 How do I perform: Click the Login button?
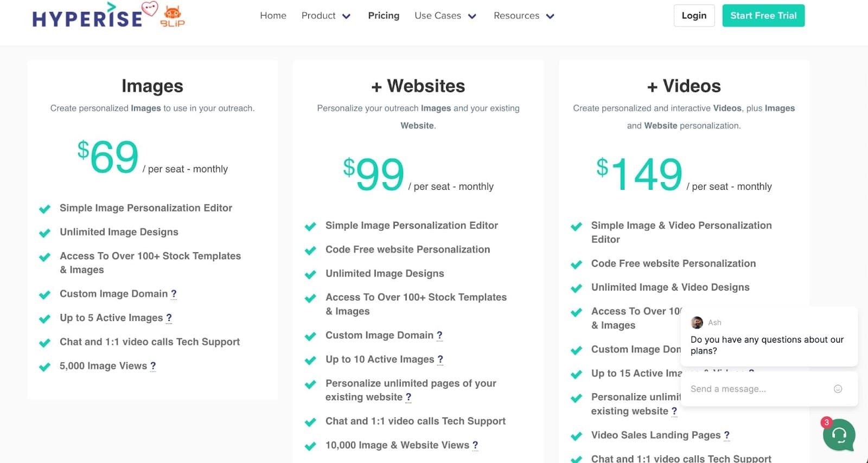coord(694,16)
